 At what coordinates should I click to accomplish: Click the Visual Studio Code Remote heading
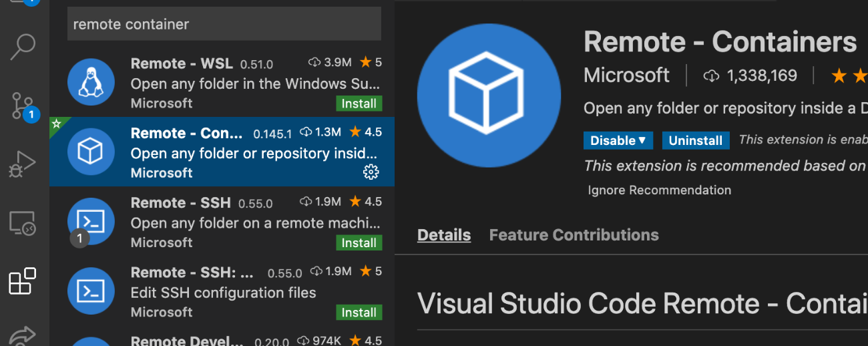point(642,304)
